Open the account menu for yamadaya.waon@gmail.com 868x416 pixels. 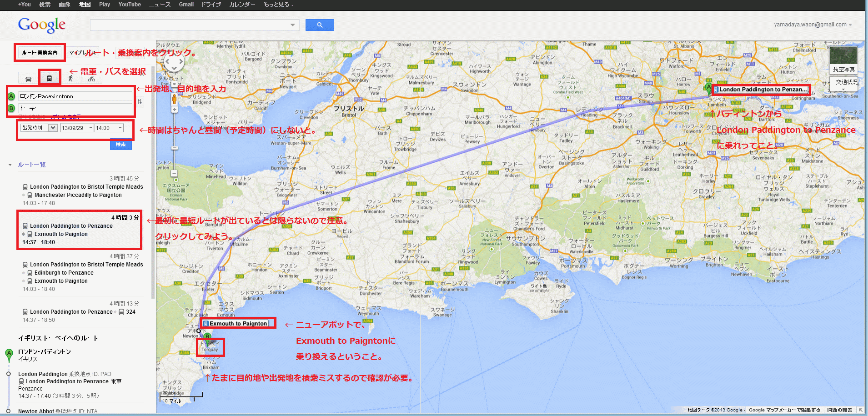(x=813, y=25)
